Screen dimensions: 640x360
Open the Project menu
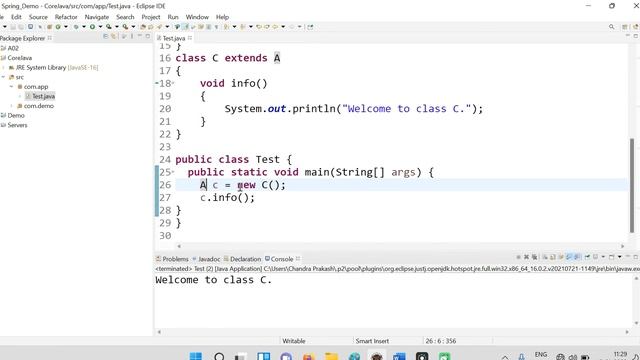click(x=151, y=17)
